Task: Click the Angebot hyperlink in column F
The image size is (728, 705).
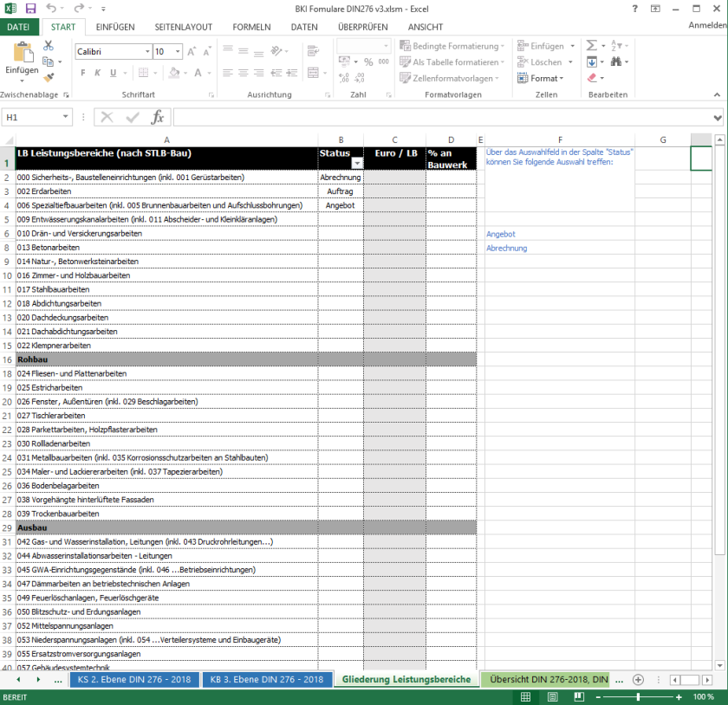Action: click(x=500, y=233)
